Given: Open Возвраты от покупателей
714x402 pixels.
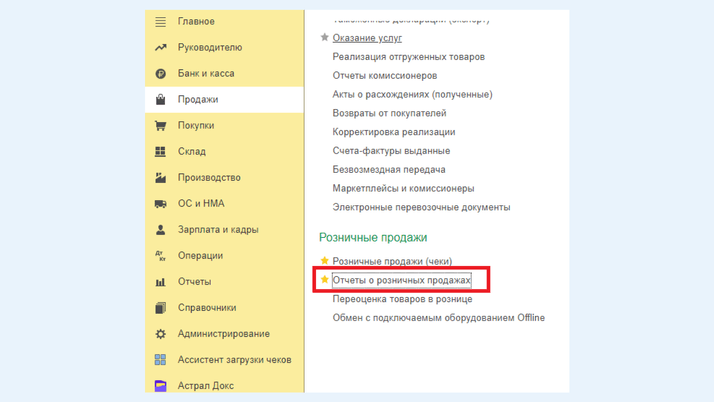Looking at the screenshot, I should tap(389, 113).
